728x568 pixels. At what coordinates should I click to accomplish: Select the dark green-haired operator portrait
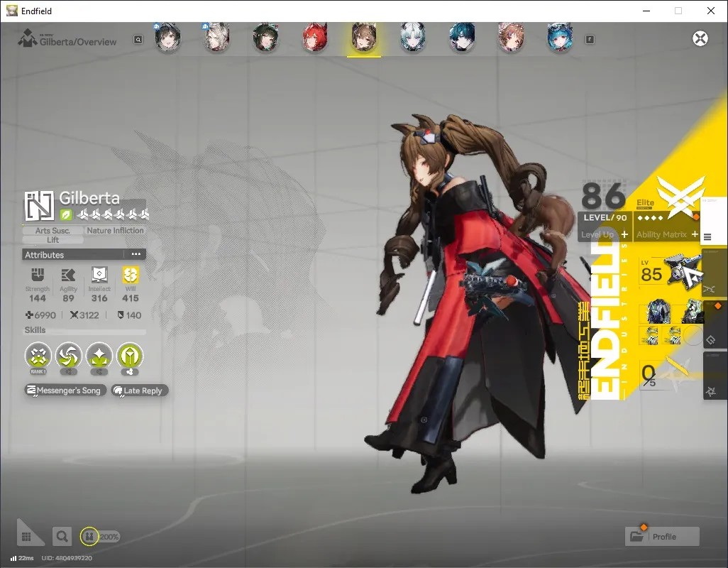coord(265,38)
